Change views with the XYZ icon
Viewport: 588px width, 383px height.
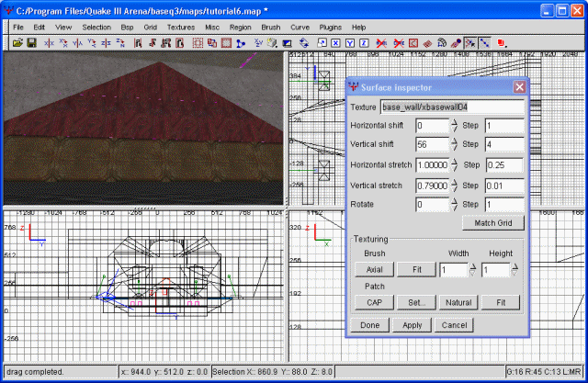click(258, 43)
